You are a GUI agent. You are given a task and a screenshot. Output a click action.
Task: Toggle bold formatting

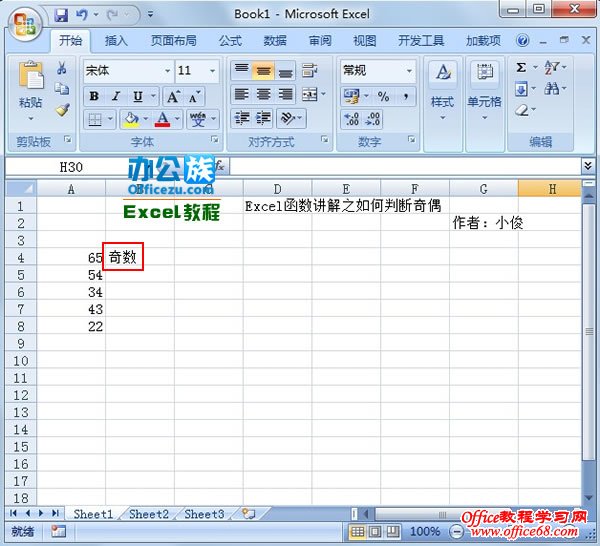click(x=94, y=96)
